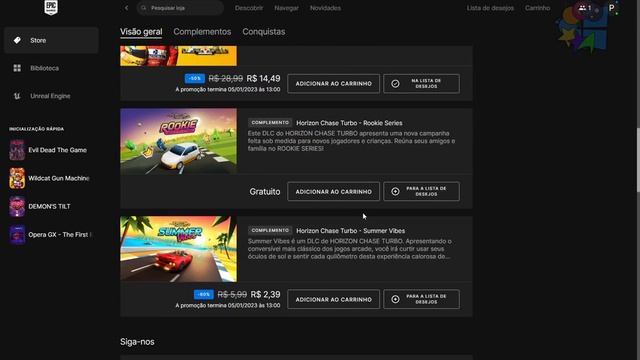Click DEMON'S TILT label

[x=49, y=206]
